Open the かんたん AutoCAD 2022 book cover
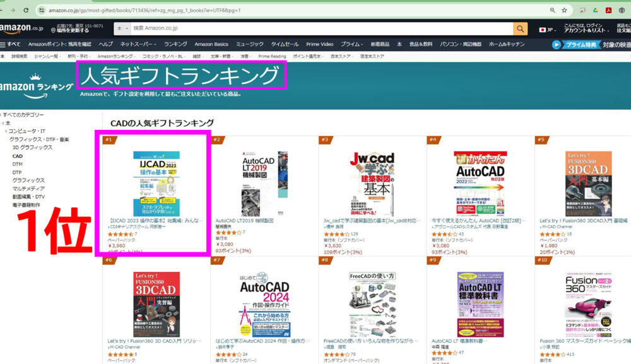The width and height of the screenshot is (631, 364). [x=480, y=184]
